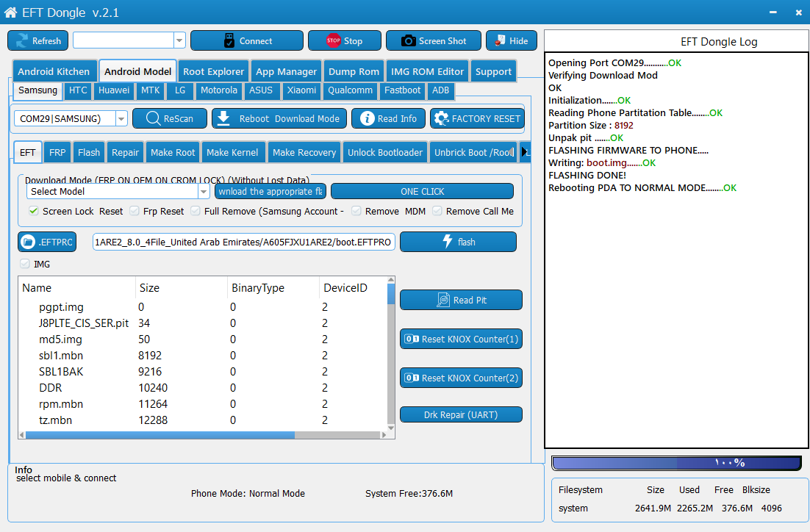810x532 pixels.
Task: Open the top port dropdown next to Refresh
Action: [x=179, y=40]
